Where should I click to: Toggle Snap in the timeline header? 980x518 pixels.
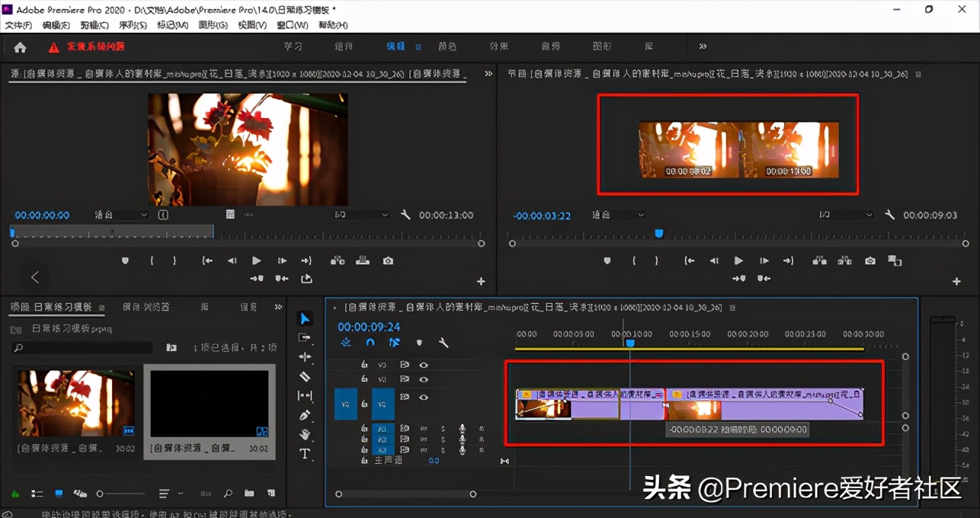(370, 343)
